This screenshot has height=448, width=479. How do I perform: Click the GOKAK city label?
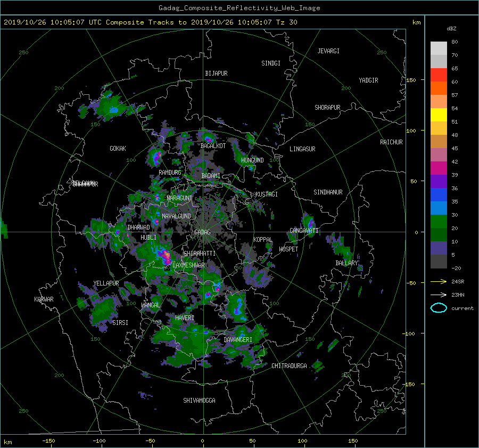point(118,149)
